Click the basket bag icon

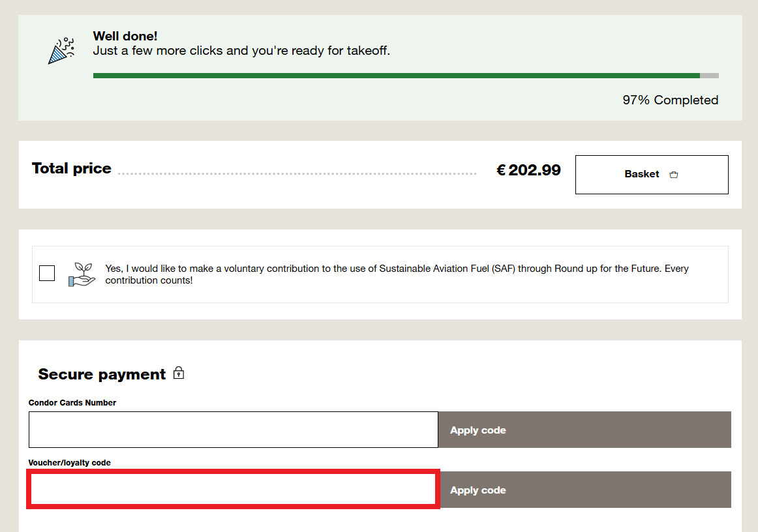(x=673, y=174)
